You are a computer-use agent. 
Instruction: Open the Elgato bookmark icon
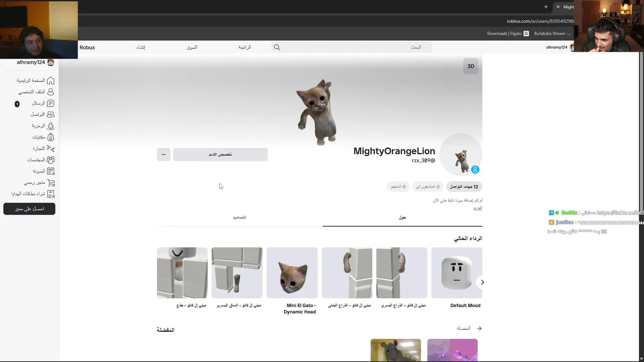point(526,34)
